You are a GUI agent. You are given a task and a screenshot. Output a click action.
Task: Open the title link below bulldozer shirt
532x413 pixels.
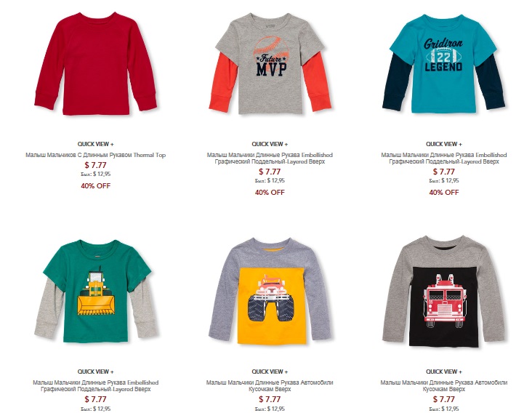[96, 386]
